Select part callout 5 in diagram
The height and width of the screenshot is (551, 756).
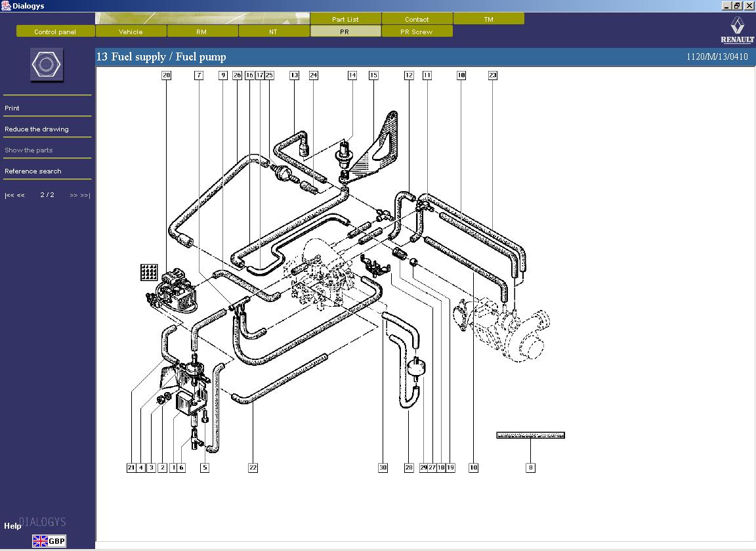pos(205,468)
